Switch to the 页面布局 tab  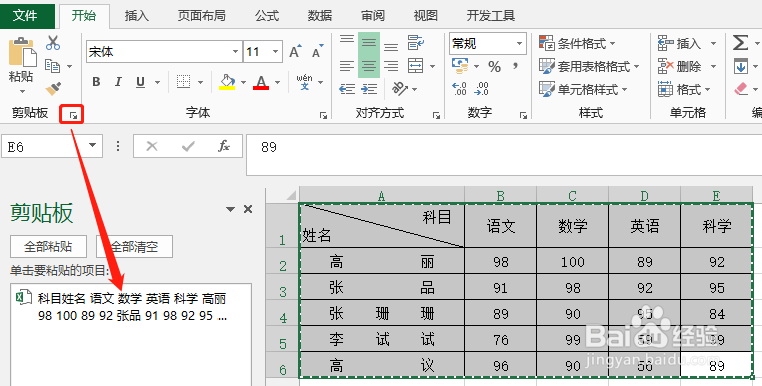click(x=201, y=16)
